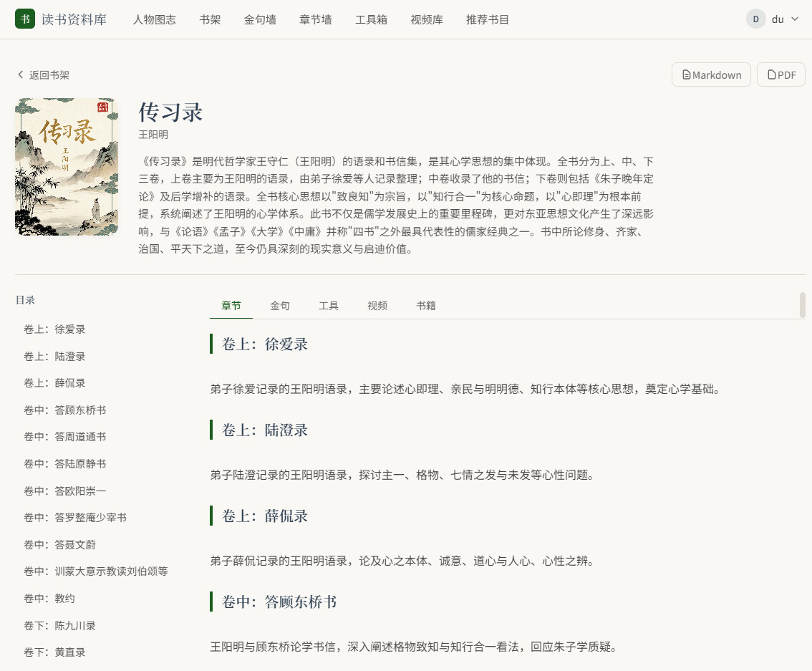
Task: Go to 金句墙 in the navigation bar
Action: pyautogui.click(x=260, y=19)
